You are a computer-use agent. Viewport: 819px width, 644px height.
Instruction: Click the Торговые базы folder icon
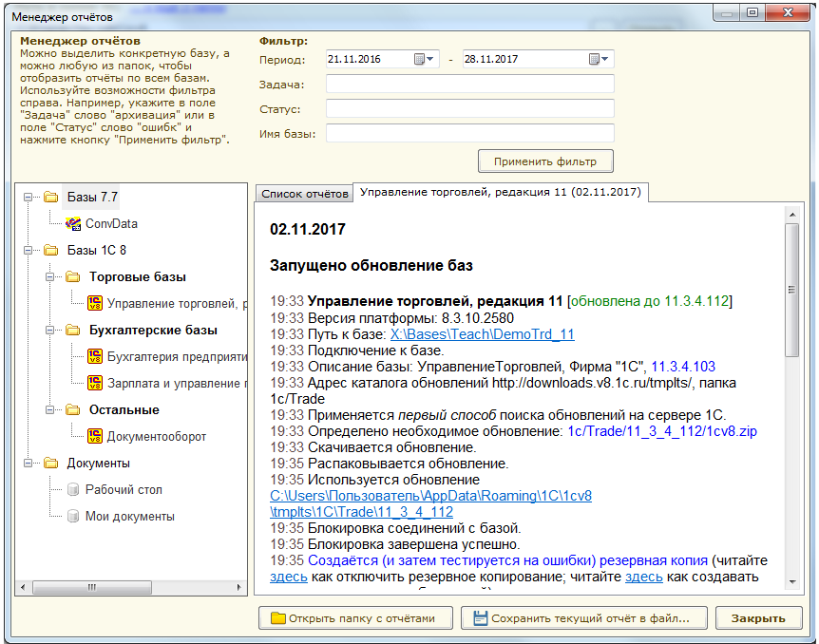coord(73,276)
